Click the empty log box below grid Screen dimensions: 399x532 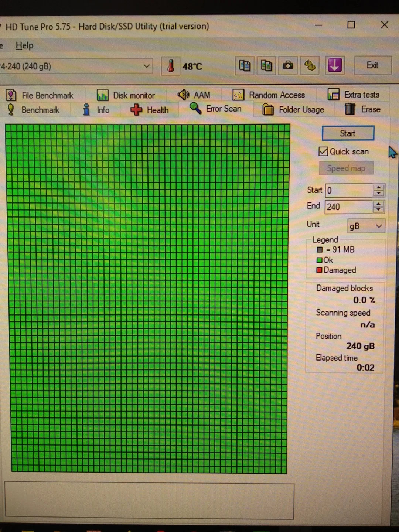[149, 501]
